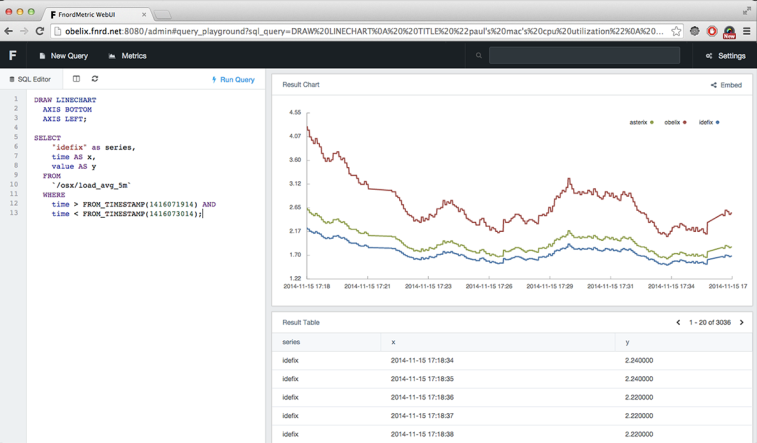Screen dimensions: 757x443
Task: Open a new browser tab
Action: tap(163, 15)
